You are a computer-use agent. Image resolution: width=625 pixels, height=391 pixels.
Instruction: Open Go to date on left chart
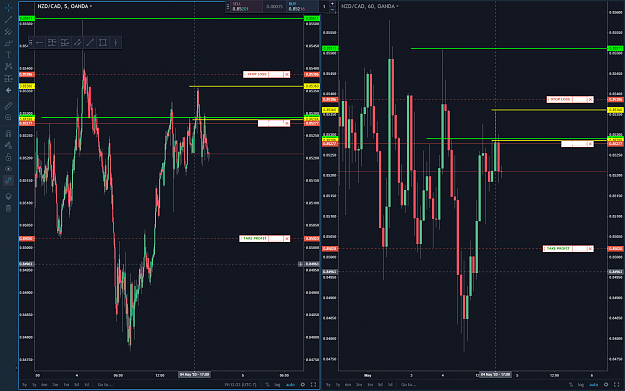(105, 385)
